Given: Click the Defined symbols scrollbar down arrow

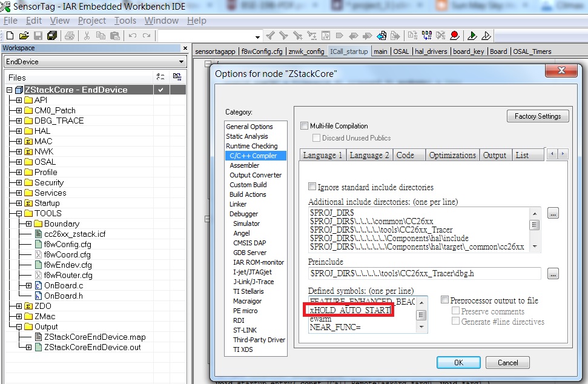Looking at the screenshot, I should (421, 328).
